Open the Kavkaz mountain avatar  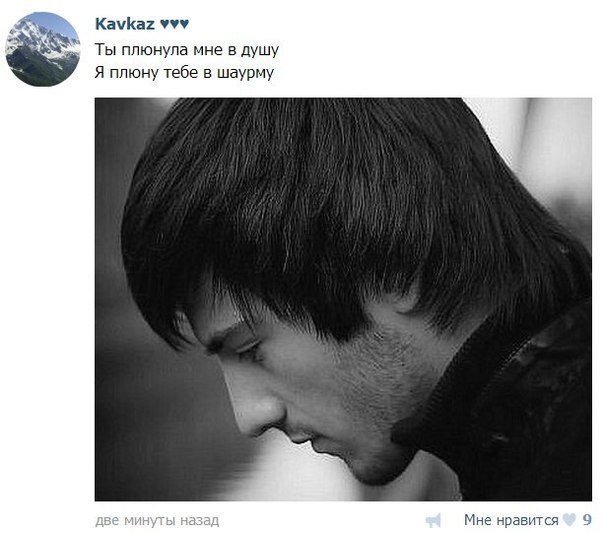(42, 49)
